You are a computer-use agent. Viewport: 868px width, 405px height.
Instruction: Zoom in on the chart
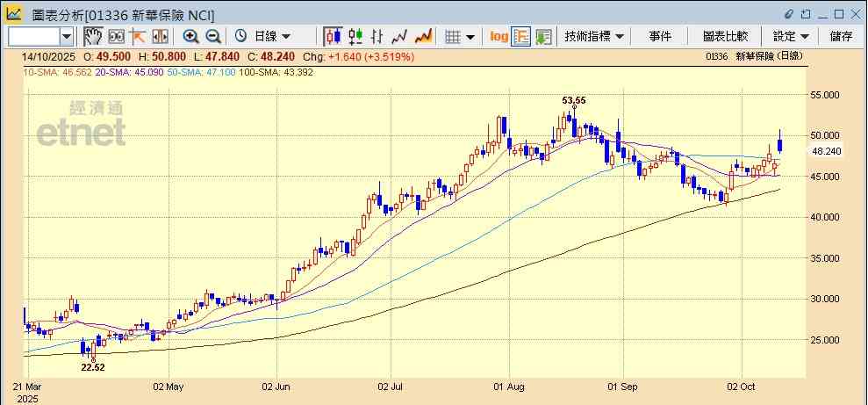tap(190, 36)
